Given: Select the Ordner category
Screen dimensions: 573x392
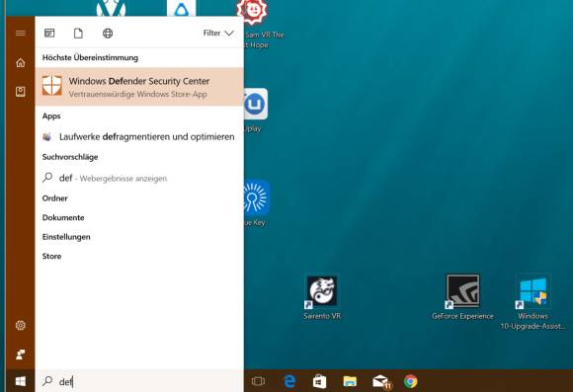Looking at the screenshot, I should pos(54,198).
